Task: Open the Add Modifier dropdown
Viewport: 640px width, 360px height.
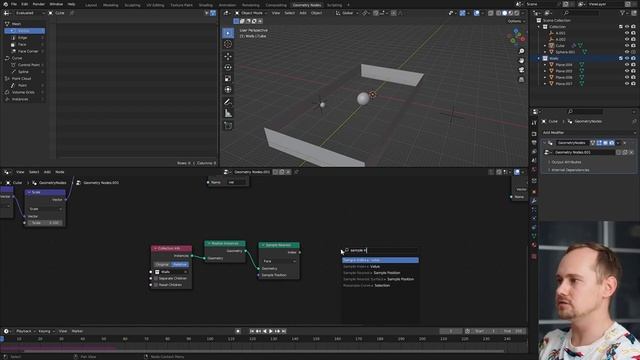Action: (x=589, y=133)
